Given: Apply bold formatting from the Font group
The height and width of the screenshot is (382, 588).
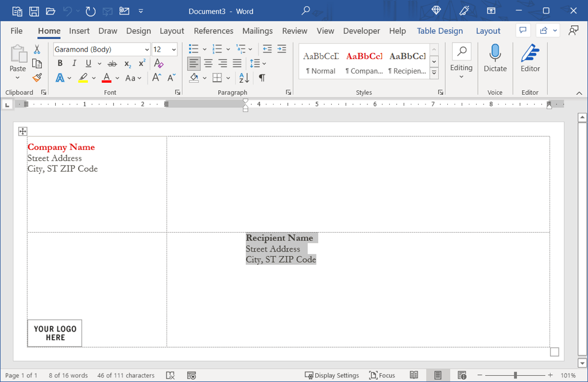Looking at the screenshot, I should [x=60, y=63].
